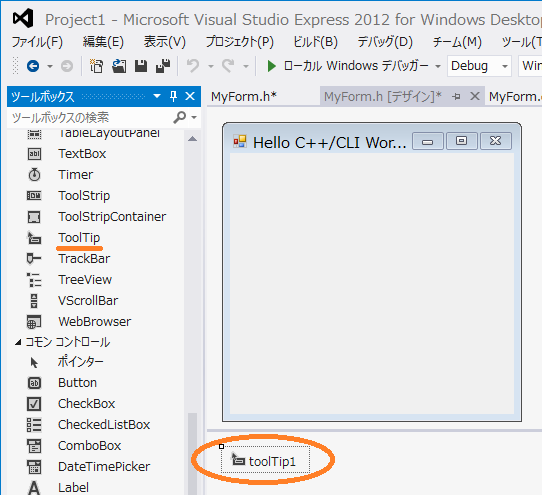The image size is (542, 495).
Task: Select the CheckBox control icon
Action: [34, 404]
